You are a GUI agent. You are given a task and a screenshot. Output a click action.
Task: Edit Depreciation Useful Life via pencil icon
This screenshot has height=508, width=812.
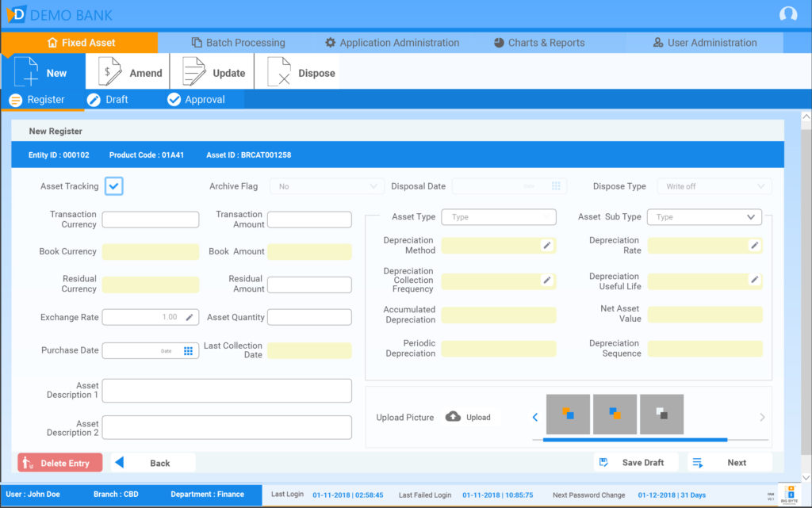(753, 281)
